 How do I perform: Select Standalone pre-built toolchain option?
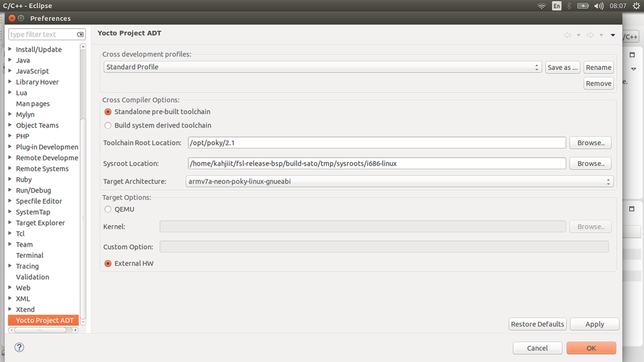pyautogui.click(x=108, y=111)
